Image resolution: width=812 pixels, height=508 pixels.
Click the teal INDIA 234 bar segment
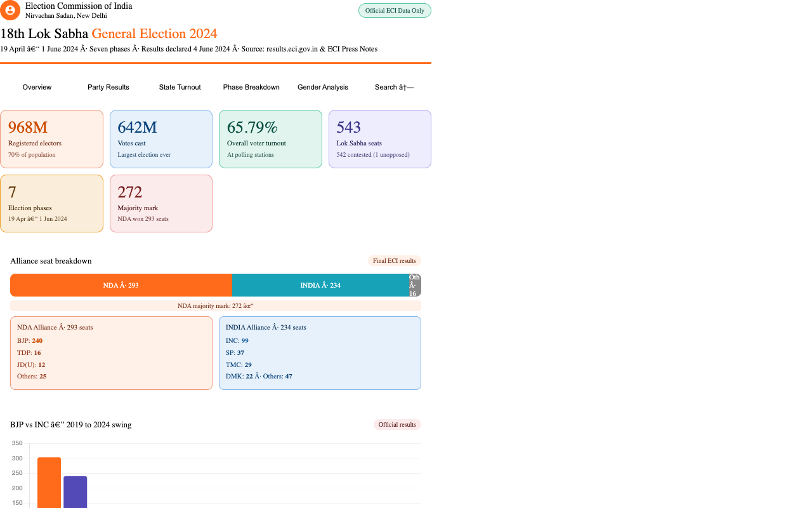320,285
